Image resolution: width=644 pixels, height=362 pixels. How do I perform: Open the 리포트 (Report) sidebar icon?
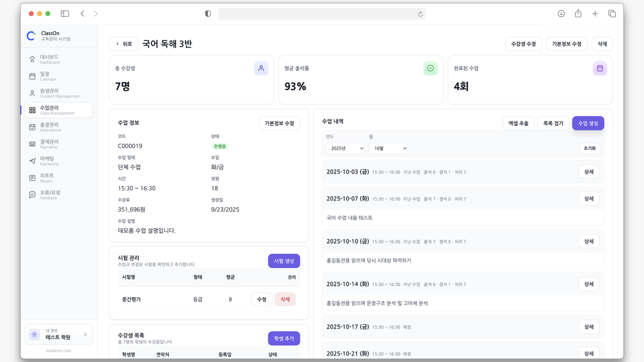[32, 178]
